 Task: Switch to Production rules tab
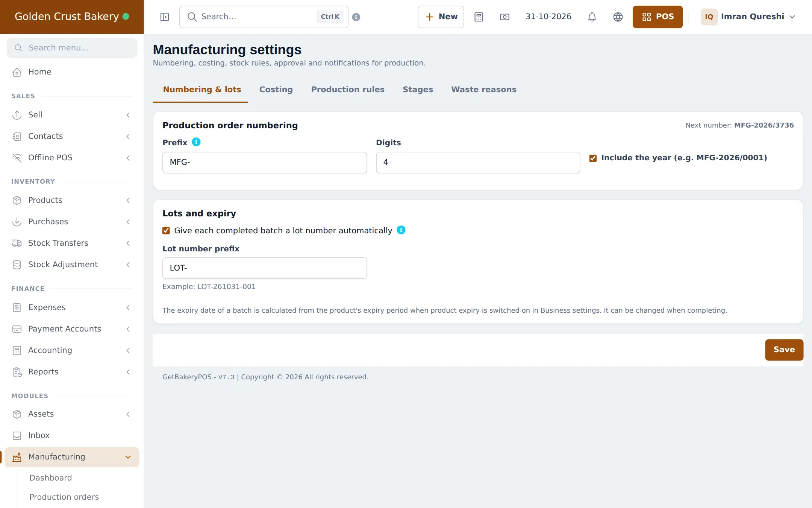pyautogui.click(x=348, y=90)
